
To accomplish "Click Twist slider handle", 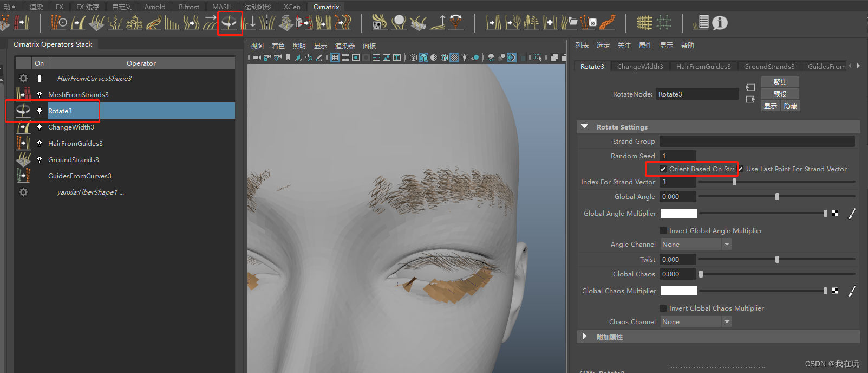I will tap(777, 260).
